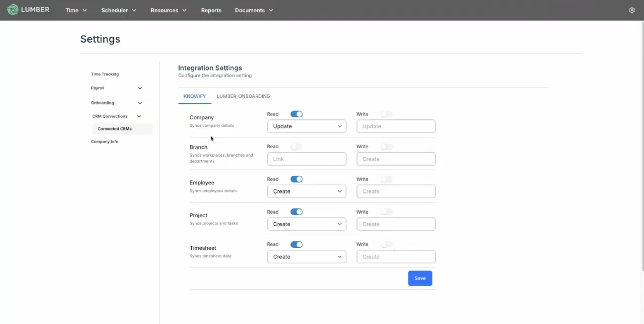Toggle off Timesheet Read switch
The height and width of the screenshot is (324, 644).
click(297, 244)
